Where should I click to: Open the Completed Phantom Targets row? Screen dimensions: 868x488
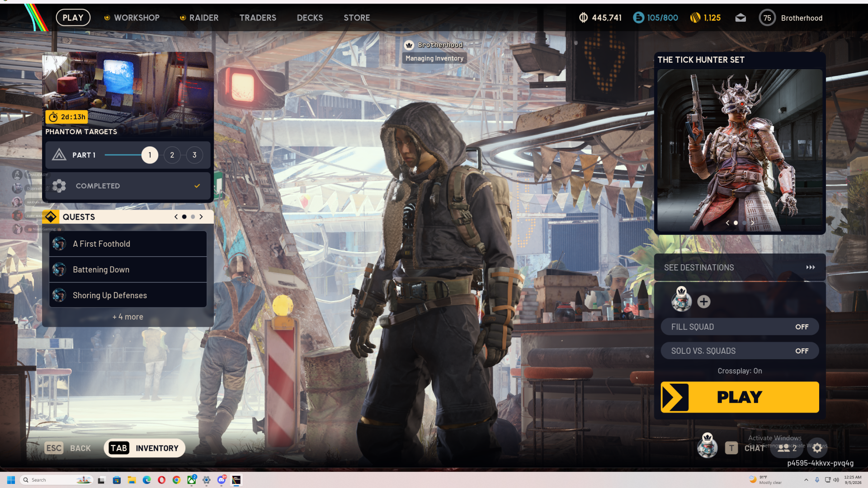click(x=128, y=186)
